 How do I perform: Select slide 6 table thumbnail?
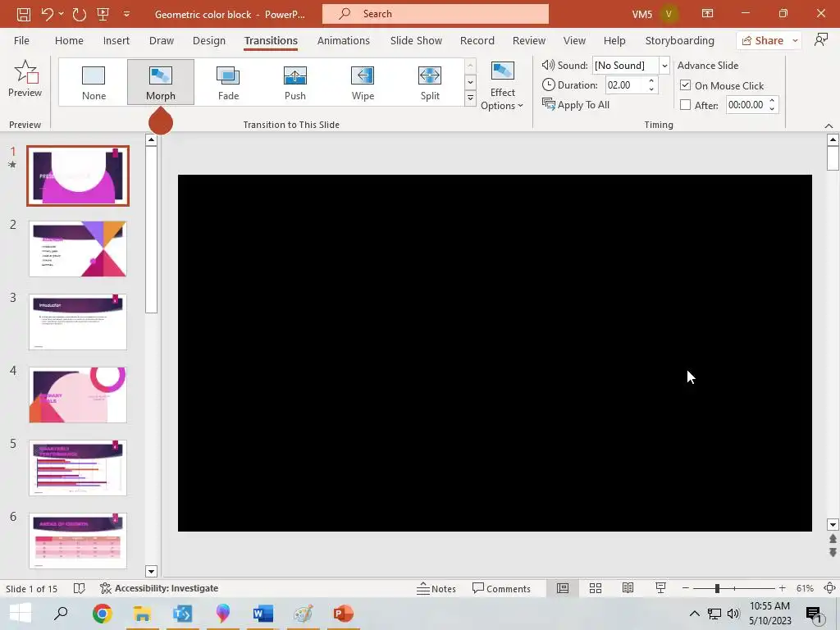78,541
